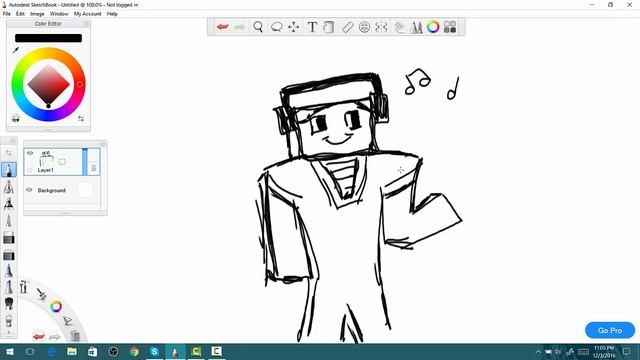
Task: Redo with the green arrow in top toolbar
Action: [x=240, y=27]
